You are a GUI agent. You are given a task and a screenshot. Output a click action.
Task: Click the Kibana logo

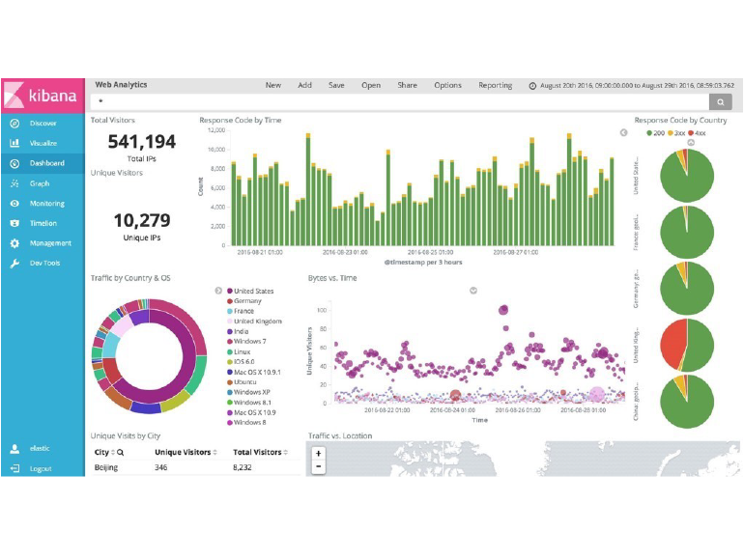click(x=43, y=96)
